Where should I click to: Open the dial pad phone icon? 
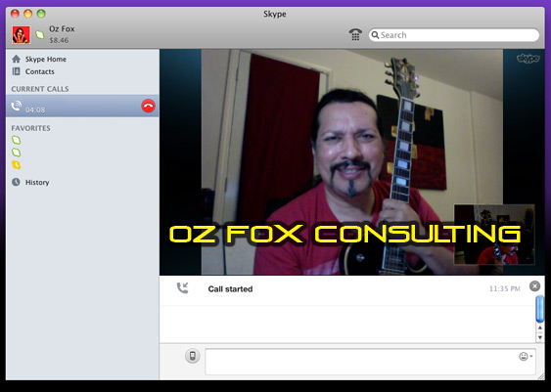(355, 35)
